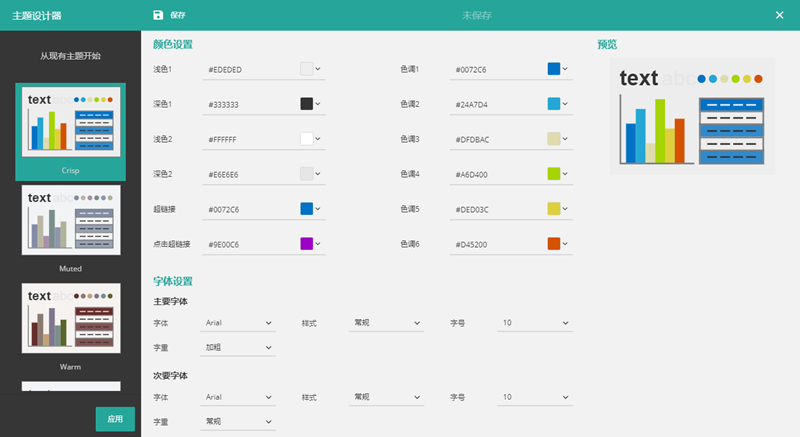Expand the primary font 字号 size dropdown

[x=536, y=324]
